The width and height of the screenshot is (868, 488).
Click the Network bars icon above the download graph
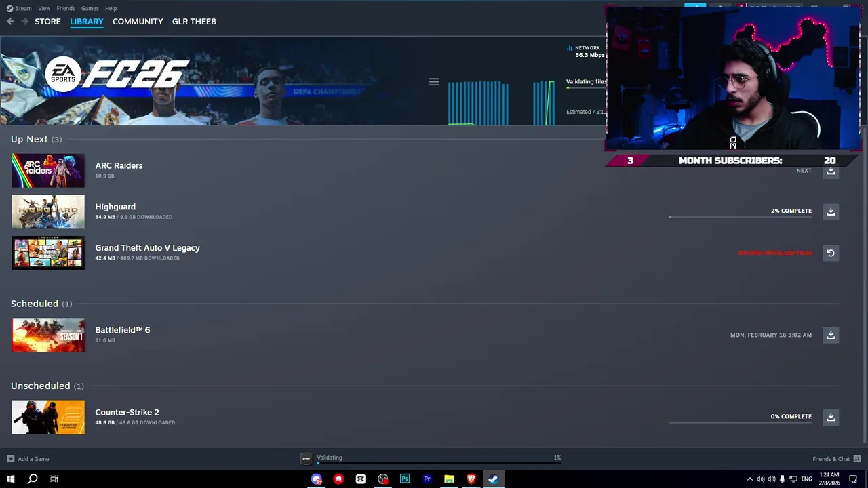[569, 48]
